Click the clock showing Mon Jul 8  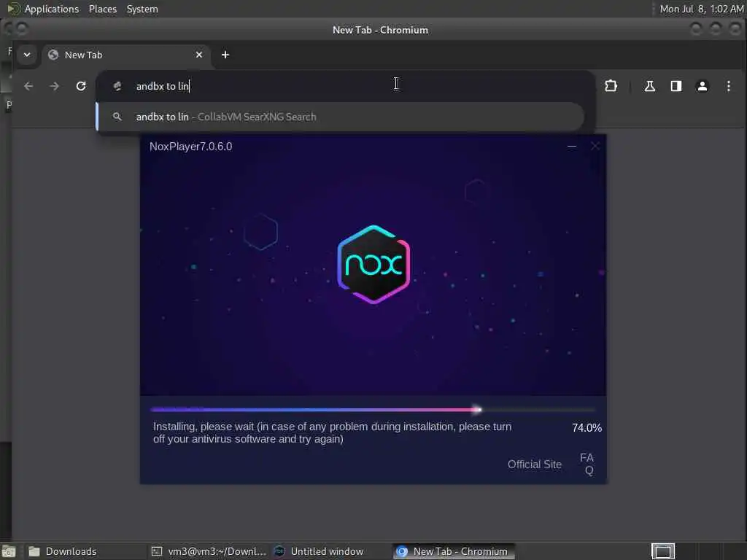[701, 9]
